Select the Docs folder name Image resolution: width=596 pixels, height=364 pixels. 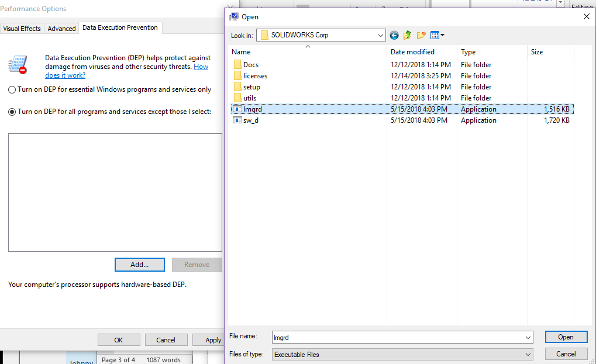(251, 65)
